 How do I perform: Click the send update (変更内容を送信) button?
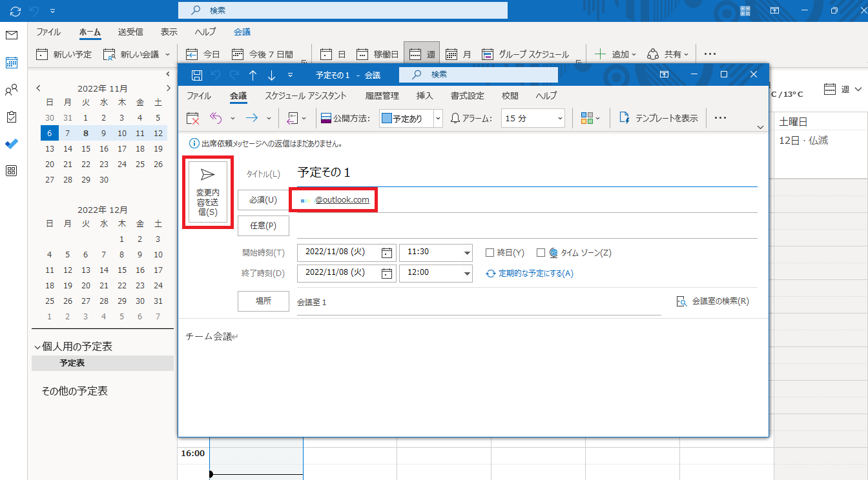[207, 192]
